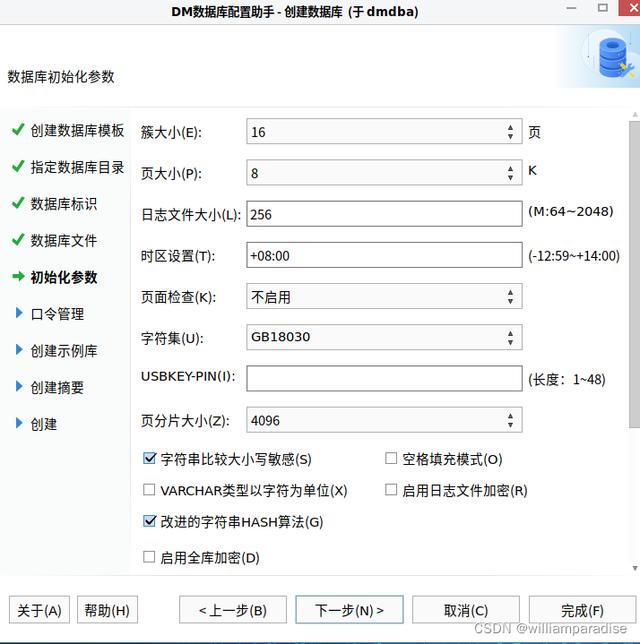Screen dimensions: 640x644
Task: Click the green checkmark beside 创建数据库模板
Action: point(18,130)
